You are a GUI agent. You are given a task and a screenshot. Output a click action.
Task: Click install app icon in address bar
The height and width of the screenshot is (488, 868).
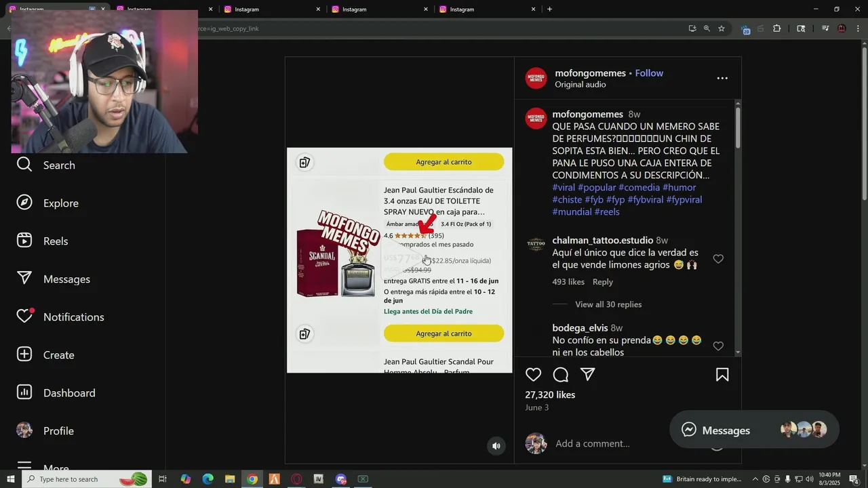pyautogui.click(x=692, y=28)
